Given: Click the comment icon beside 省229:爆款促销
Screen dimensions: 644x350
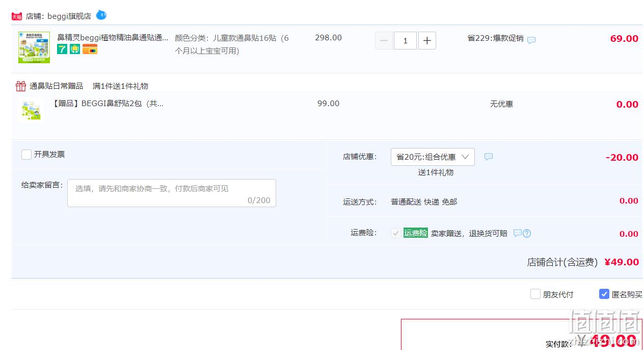Looking at the screenshot, I should 531,40.
